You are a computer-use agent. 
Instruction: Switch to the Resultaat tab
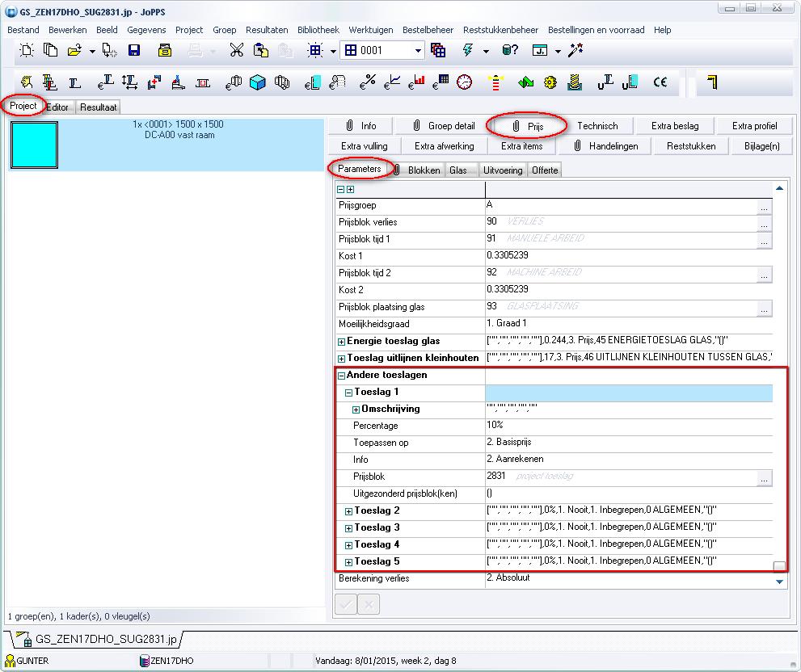coord(98,107)
